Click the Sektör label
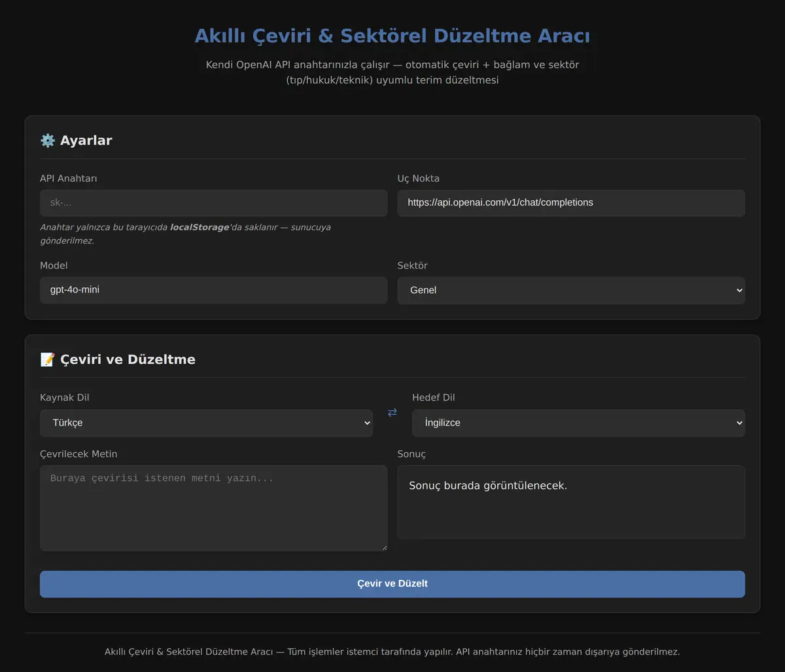The width and height of the screenshot is (785, 672). (x=413, y=266)
